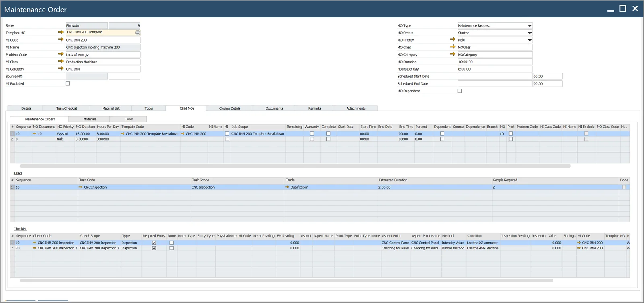The image size is (644, 303).
Task: Click the underlined Tasks label
Action: [18, 173]
